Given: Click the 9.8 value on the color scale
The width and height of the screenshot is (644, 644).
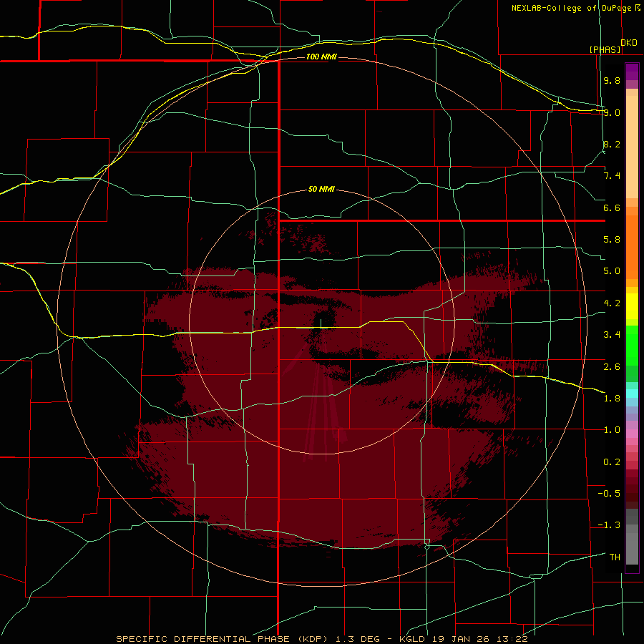Looking at the screenshot, I should (x=612, y=80).
